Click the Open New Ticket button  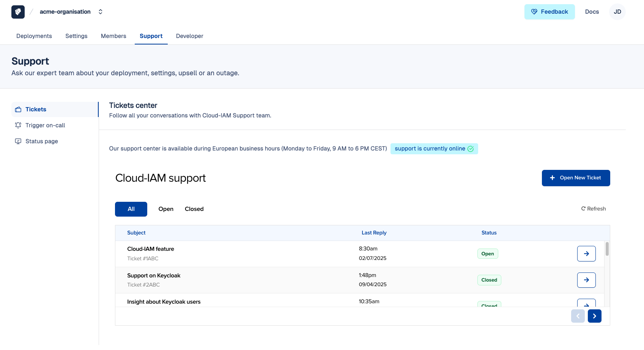[576, 178]
